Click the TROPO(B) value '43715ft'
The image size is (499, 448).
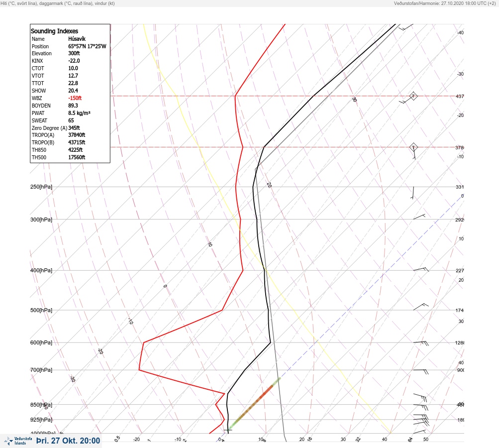(77, 142)
